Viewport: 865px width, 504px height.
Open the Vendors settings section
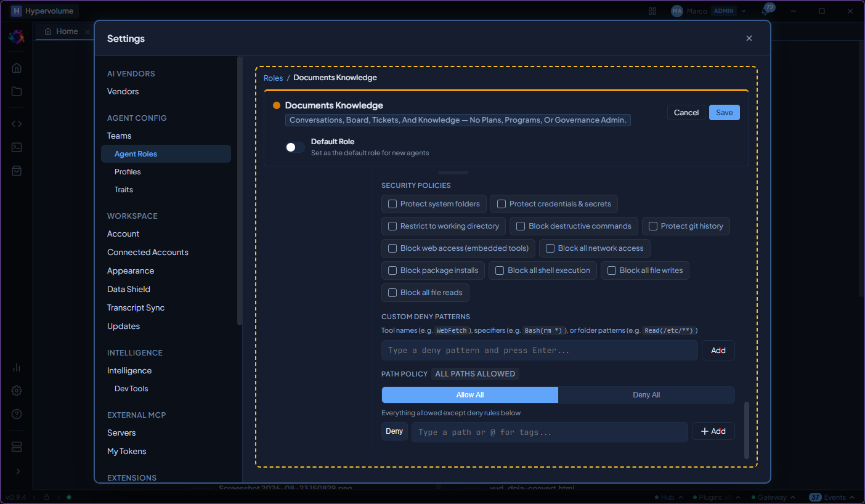123,91
